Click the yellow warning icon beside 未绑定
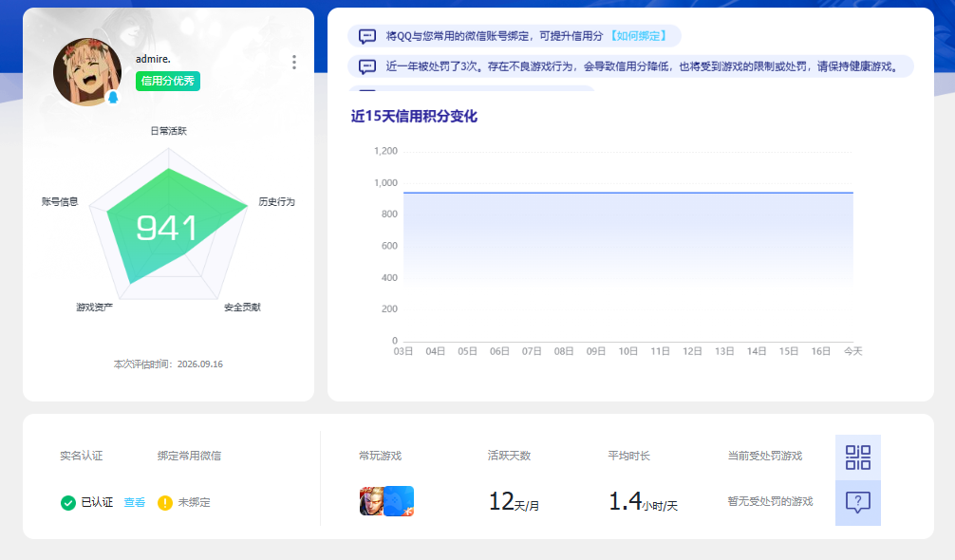Screen dimensions: 955x560 165,503
